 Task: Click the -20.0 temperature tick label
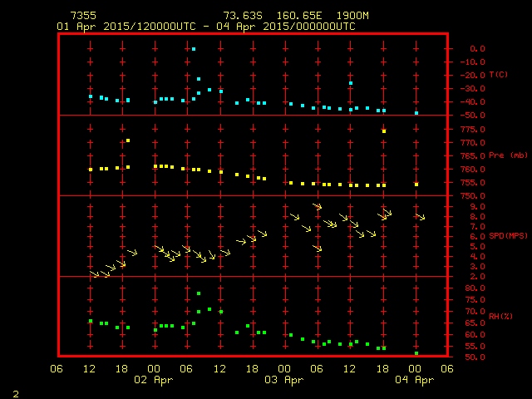pyautogui.click(x=473, y=76)
